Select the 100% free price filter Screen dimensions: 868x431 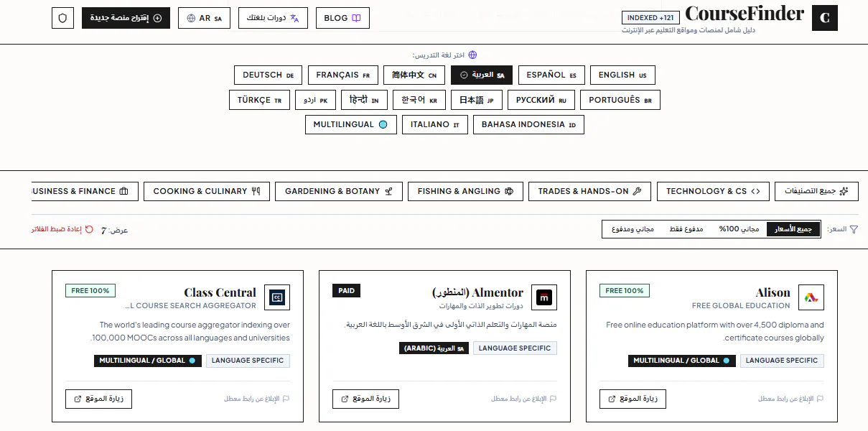pos(739,229)
